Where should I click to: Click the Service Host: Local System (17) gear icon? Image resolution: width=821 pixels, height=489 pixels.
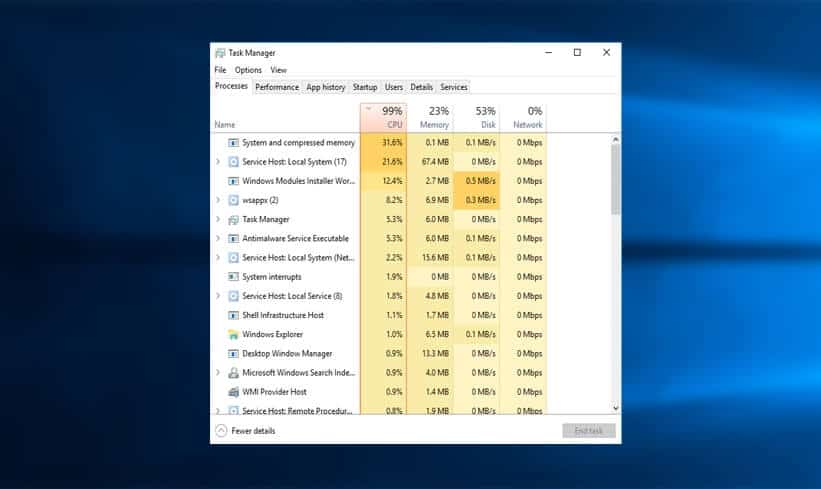234,162
